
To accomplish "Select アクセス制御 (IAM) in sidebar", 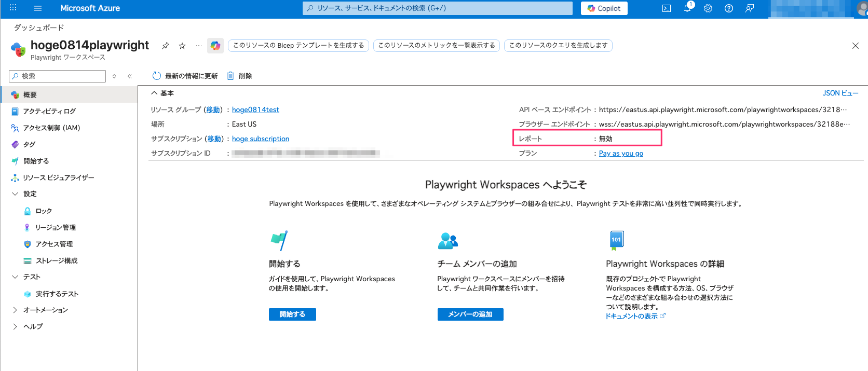I will (51, 128).
